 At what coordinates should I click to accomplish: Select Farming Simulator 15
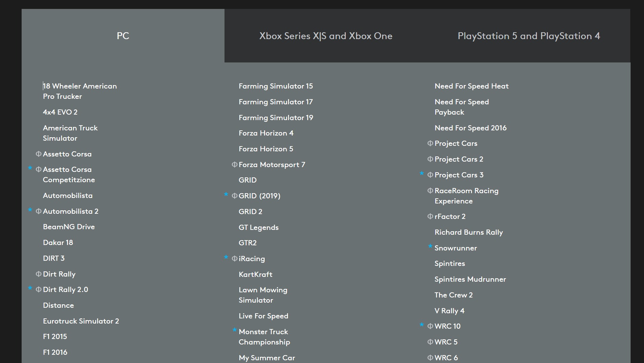click(x=276, y=86)
